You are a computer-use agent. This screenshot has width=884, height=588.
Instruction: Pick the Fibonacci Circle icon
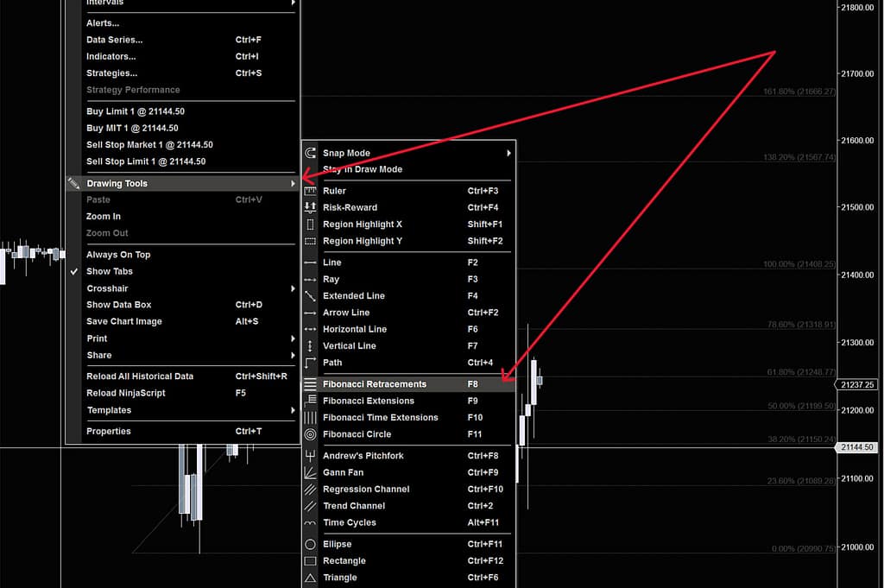click(311, 434)
